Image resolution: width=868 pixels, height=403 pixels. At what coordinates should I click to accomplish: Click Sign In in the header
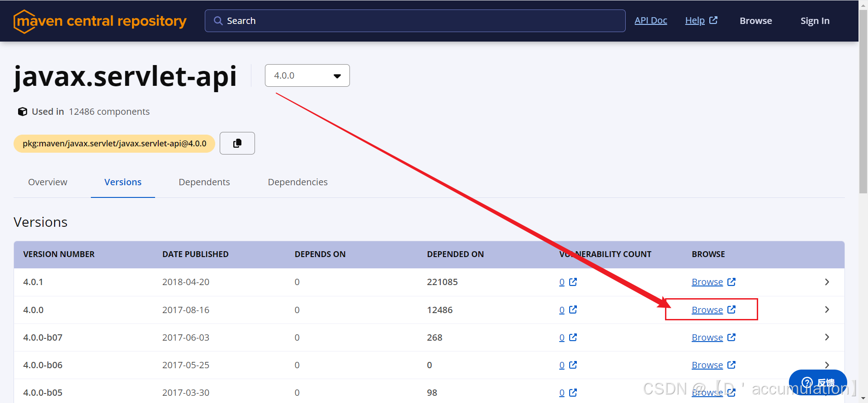815,21
